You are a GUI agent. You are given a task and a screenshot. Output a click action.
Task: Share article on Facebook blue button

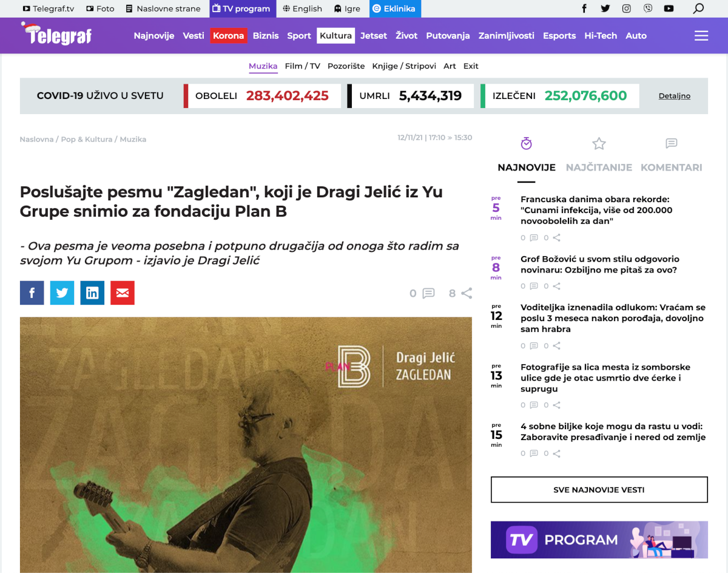pyautogui.click(x=32, y=293)
